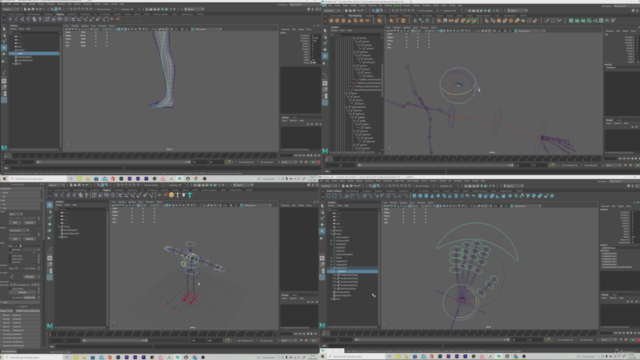Screen dimensions: 640x360
Task: Select the Move tool in the full-character window
Action: point(49,224)
